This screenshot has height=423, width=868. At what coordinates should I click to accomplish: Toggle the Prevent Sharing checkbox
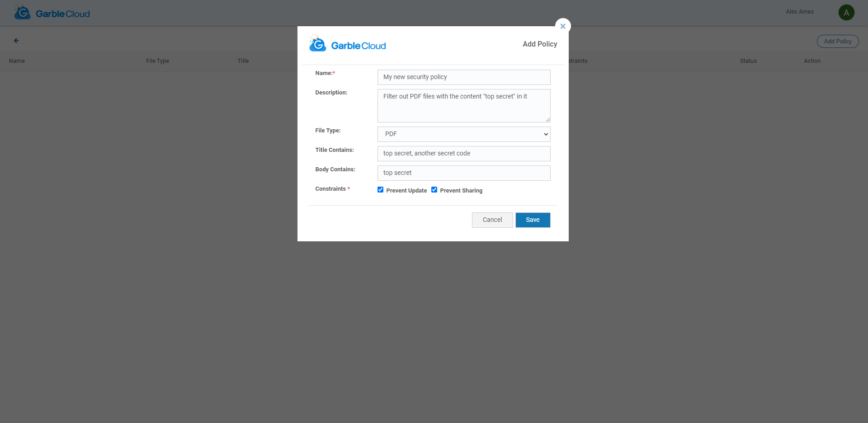(x=434, y=190)
